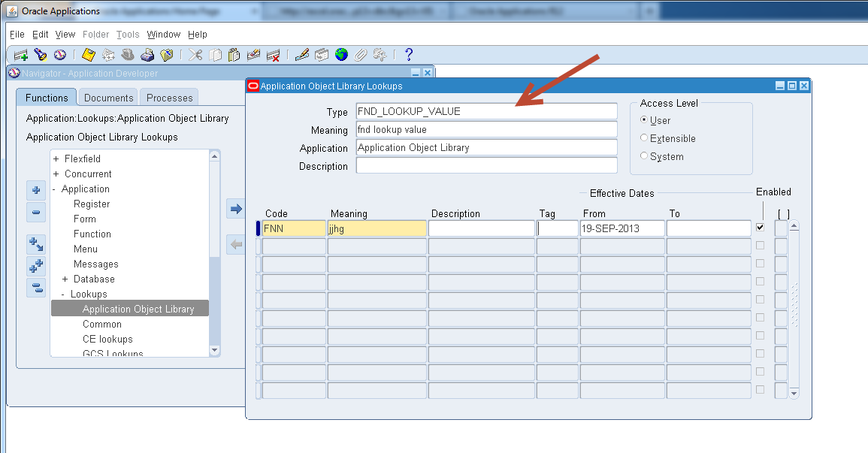Screen dimensions: 868x453
Task: Click the gray left arrow remove button
Action: coord(237,244)
